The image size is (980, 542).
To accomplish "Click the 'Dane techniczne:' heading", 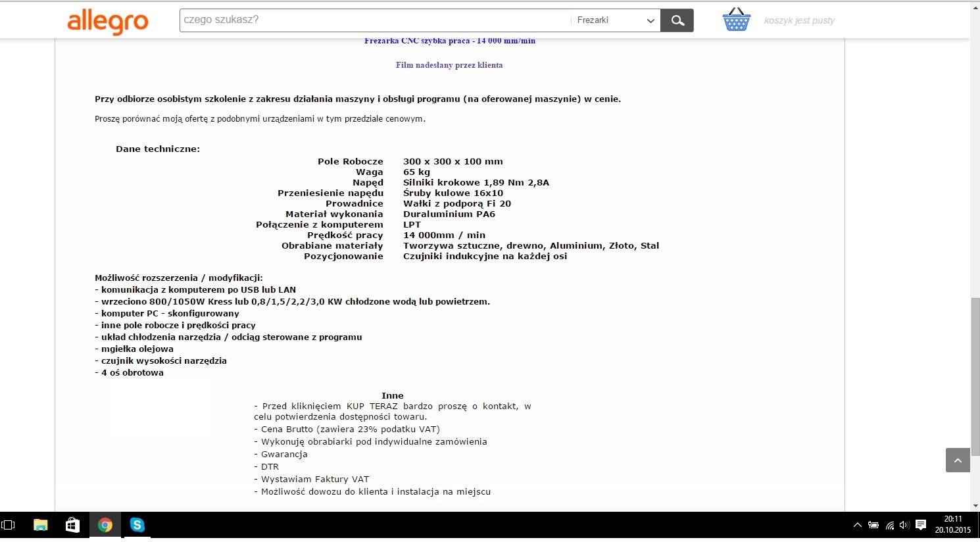I will (158, 149).
